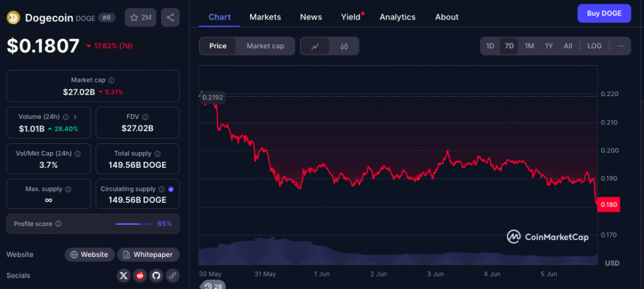The width and height of the screenshot is (644, 289).
Task: Show Volume (24h) info icon
Action: point(65,117)
